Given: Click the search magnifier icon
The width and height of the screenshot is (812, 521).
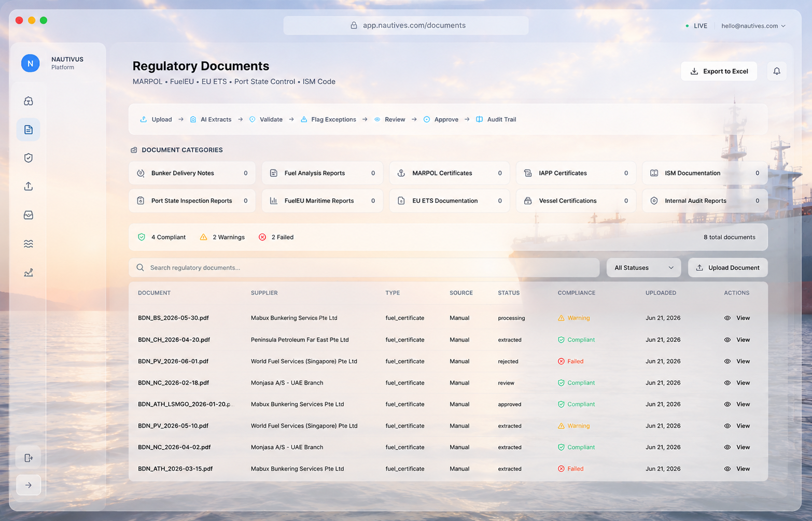Looking at the screenshot, I should (140, 267).
